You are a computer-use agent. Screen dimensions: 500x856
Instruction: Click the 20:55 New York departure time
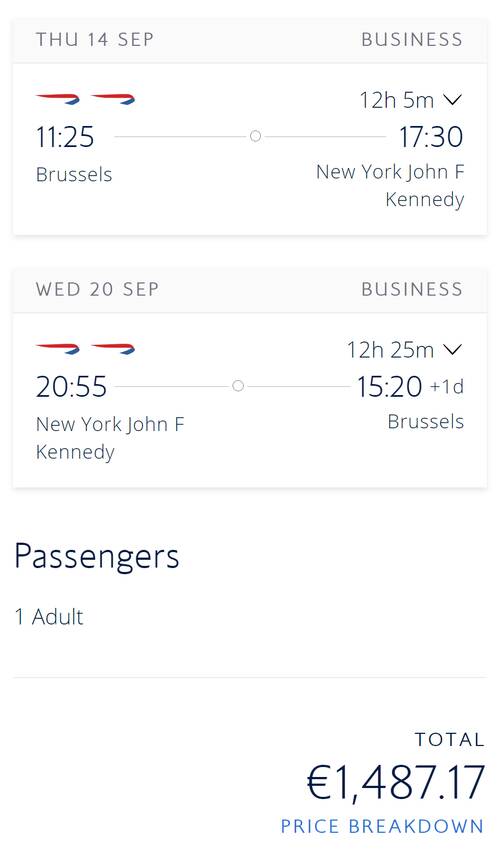(x=71, y=387)
